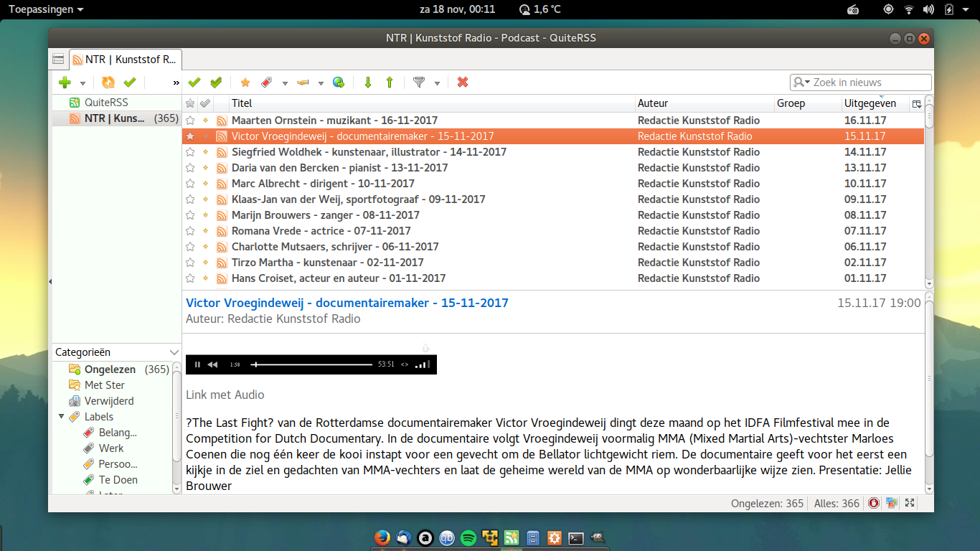Rewind the audio with the back button
Screen dimensions: 980x551
click(x=212, y=364)
